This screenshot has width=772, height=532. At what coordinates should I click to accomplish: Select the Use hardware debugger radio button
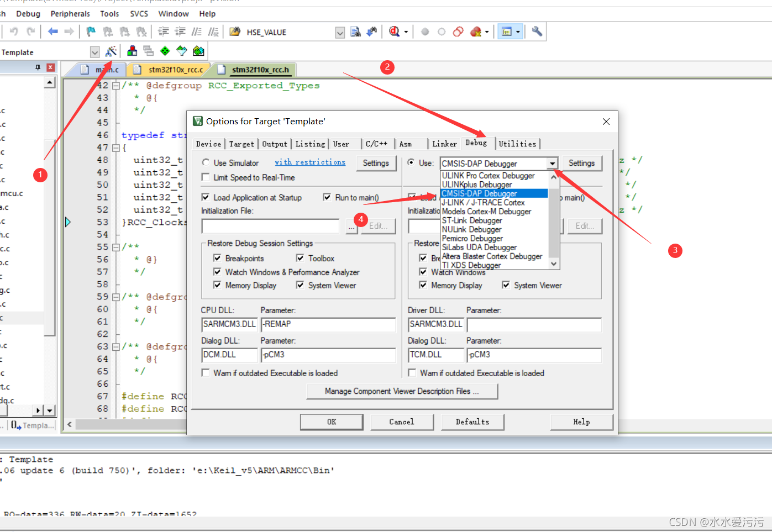(x=411, y=162)
